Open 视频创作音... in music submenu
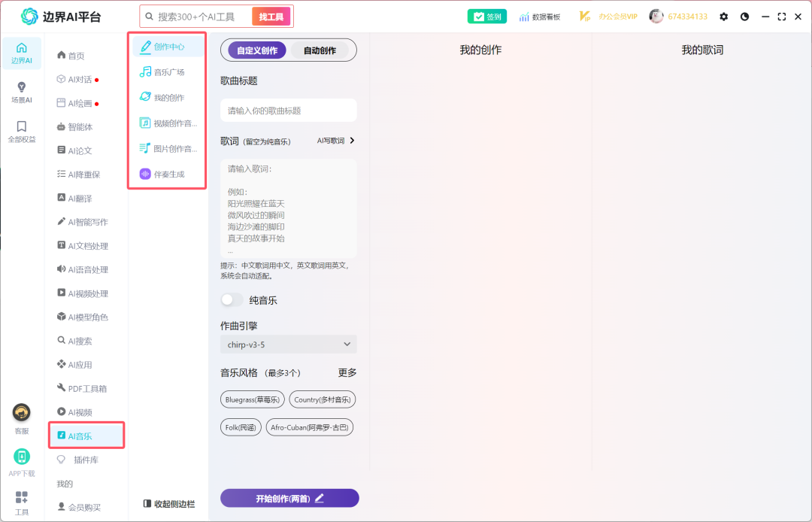812x522 pixels. [168, 123]
